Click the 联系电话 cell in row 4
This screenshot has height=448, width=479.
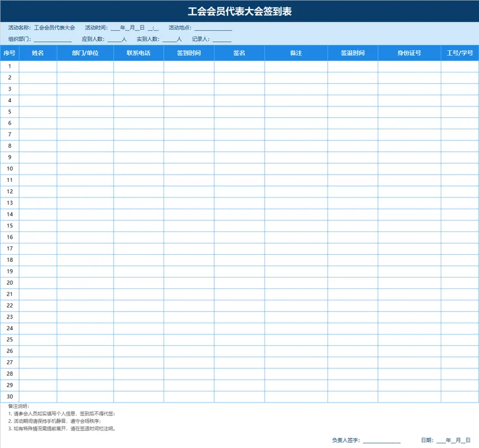tap(139, 100)
